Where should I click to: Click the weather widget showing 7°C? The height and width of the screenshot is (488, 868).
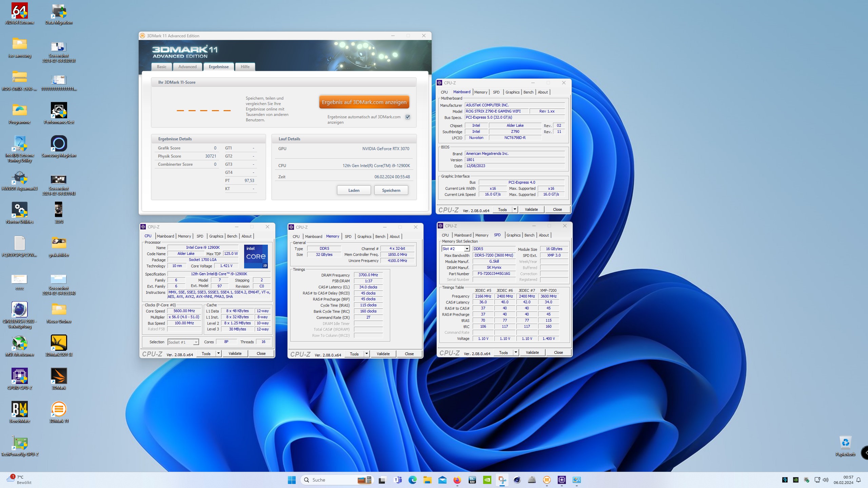tap(20, 480)
